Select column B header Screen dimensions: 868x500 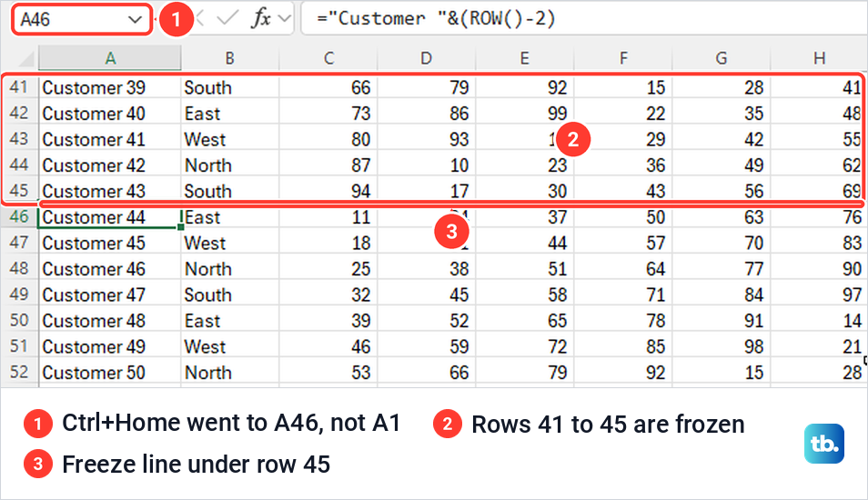pyautogui.click(x=229, y=58)
